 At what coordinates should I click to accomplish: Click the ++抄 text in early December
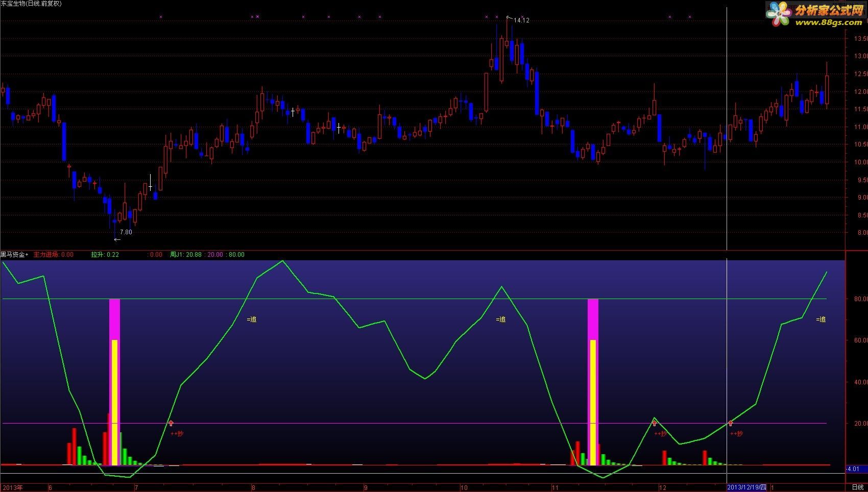(x=660, y=434)
